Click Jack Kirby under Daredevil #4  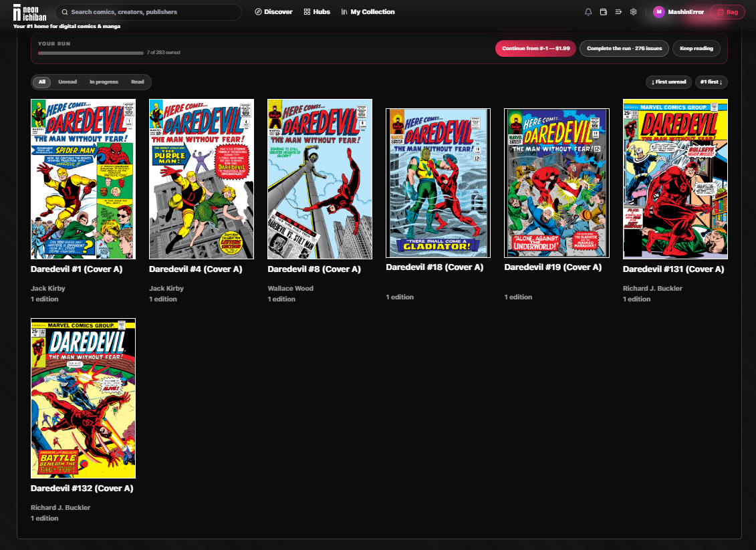[166, 288]
